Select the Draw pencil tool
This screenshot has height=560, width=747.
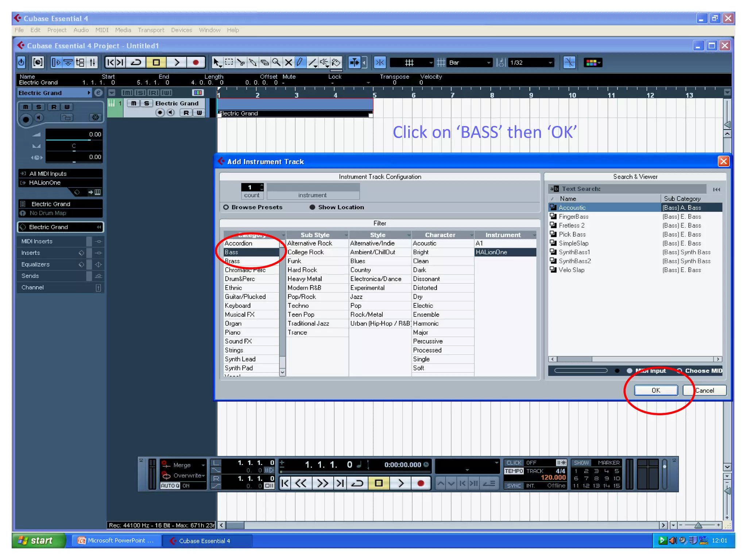[300, 63]
